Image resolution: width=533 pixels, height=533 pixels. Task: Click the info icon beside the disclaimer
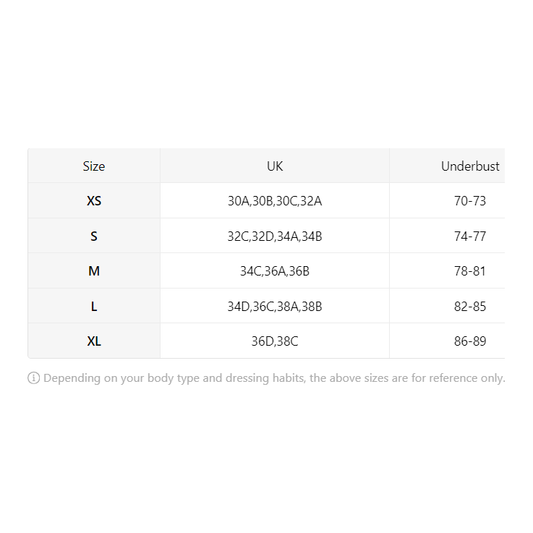pyautogui.click(x=34, y=378)
